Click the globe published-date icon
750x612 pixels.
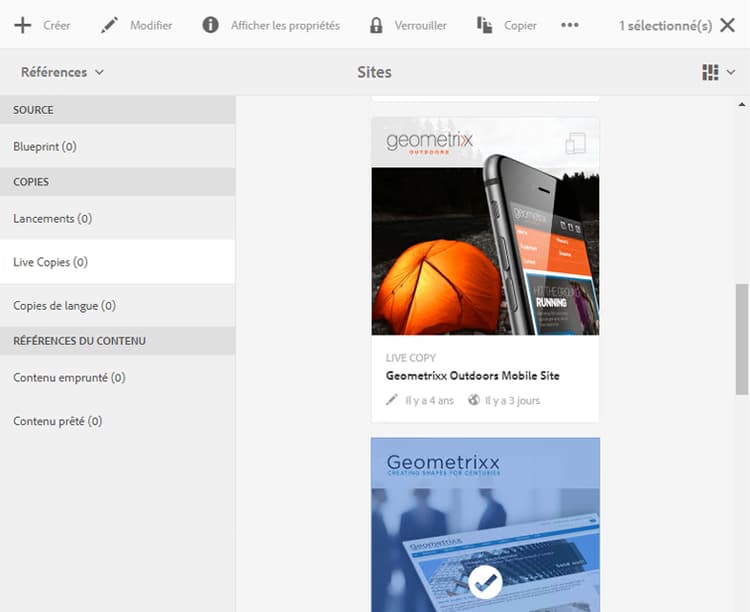click(x=474, y=400)
